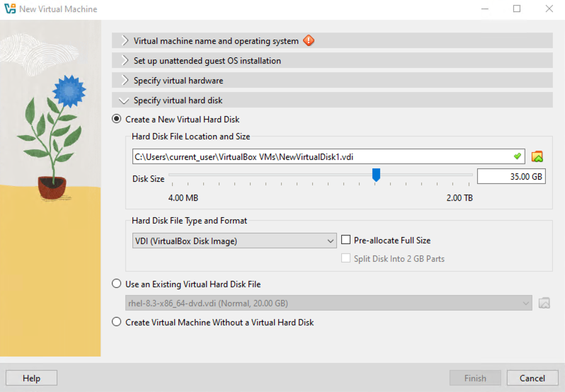Viewport: 565px width, 392px height.
Task: Enable Pre-allocate Full Size checkbox
Action: coord(346,240)
